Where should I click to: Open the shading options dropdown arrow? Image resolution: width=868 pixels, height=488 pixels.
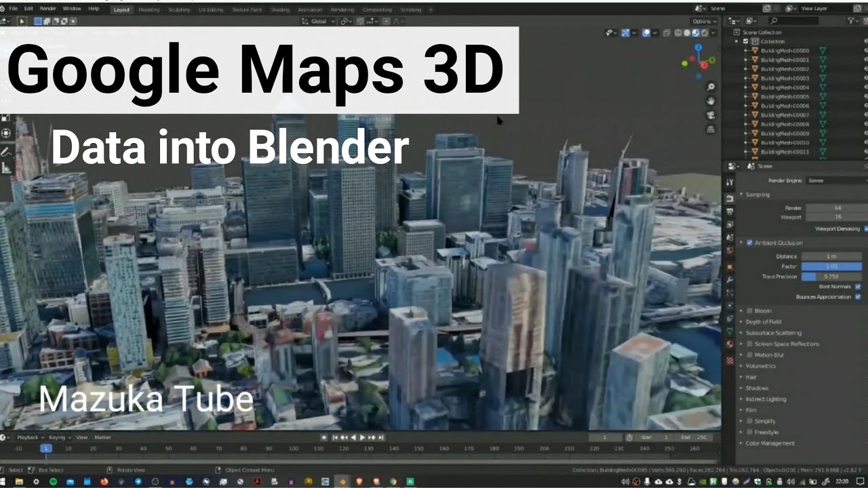pos(713,33)
